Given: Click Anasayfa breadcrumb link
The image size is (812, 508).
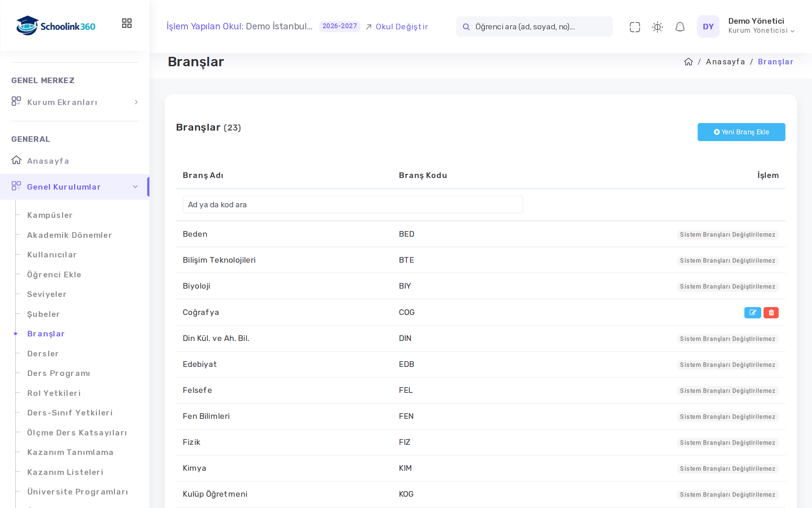Looking at the screenshot, I should click(x=725, y=62).
